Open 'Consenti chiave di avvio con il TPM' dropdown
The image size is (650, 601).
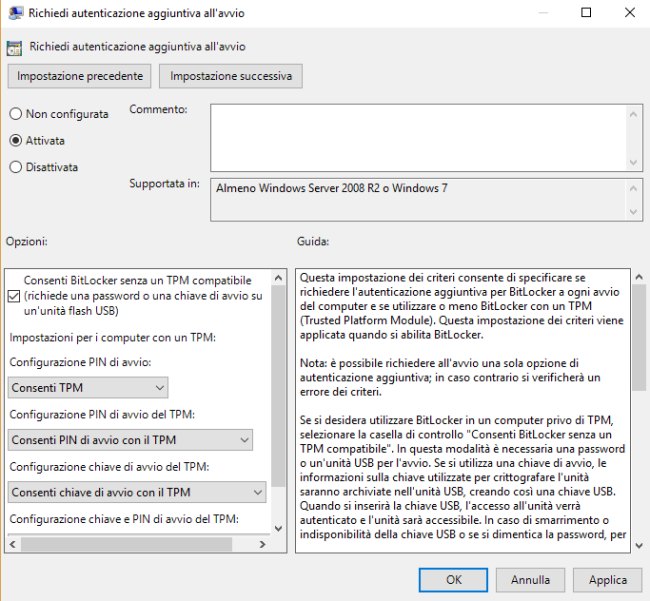coord(137,492)
